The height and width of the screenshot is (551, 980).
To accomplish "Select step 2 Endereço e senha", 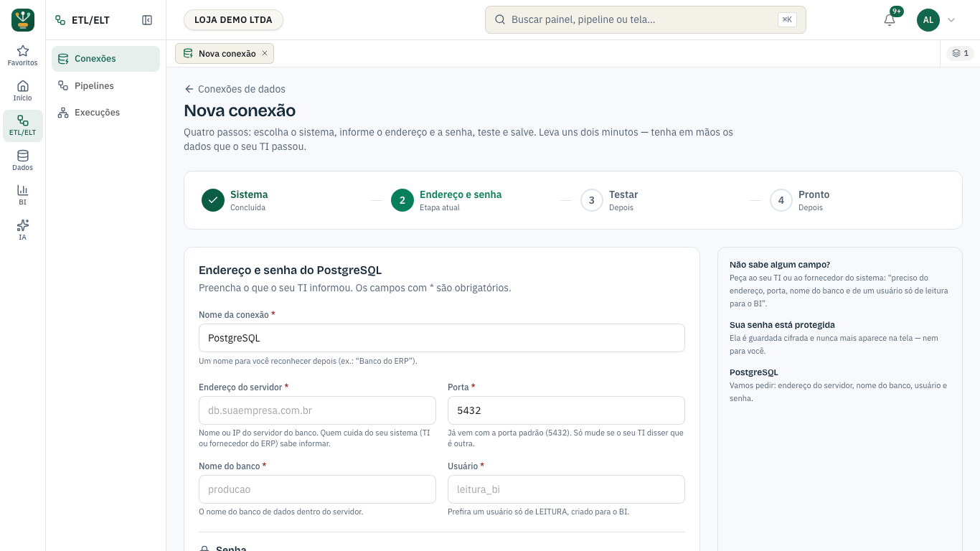I will (446, 200).
